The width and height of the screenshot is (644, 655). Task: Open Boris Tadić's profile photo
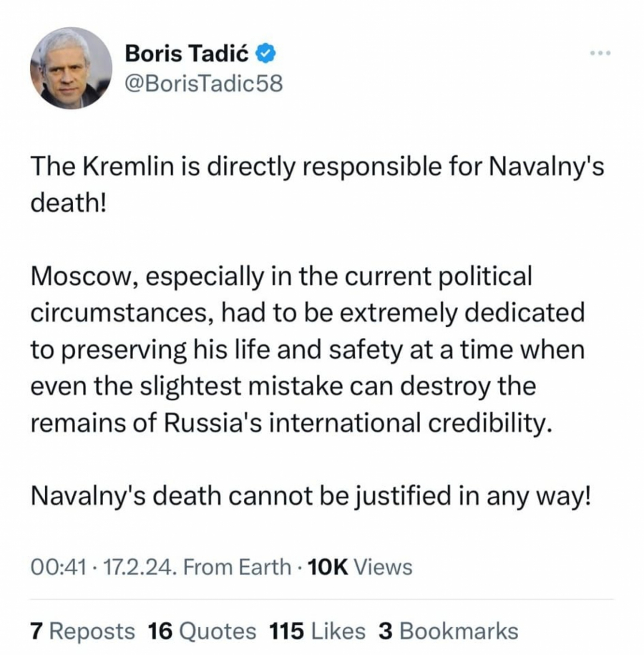click(71, 68)
